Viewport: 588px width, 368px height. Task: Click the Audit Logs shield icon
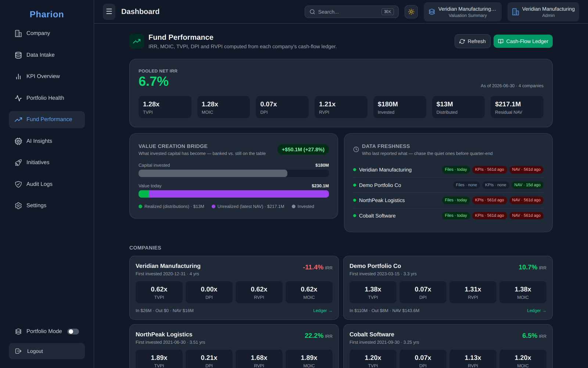[x=18, y=184]
